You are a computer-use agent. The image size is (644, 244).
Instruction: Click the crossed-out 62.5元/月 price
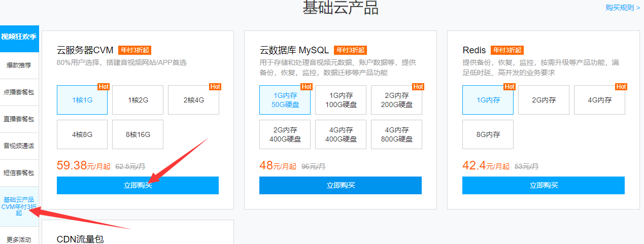point(130,166)
